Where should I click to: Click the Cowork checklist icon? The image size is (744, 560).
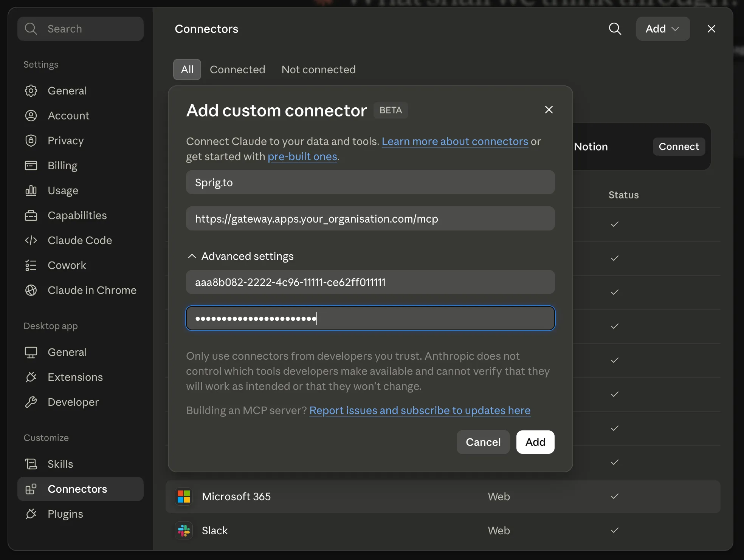point(31,265)
